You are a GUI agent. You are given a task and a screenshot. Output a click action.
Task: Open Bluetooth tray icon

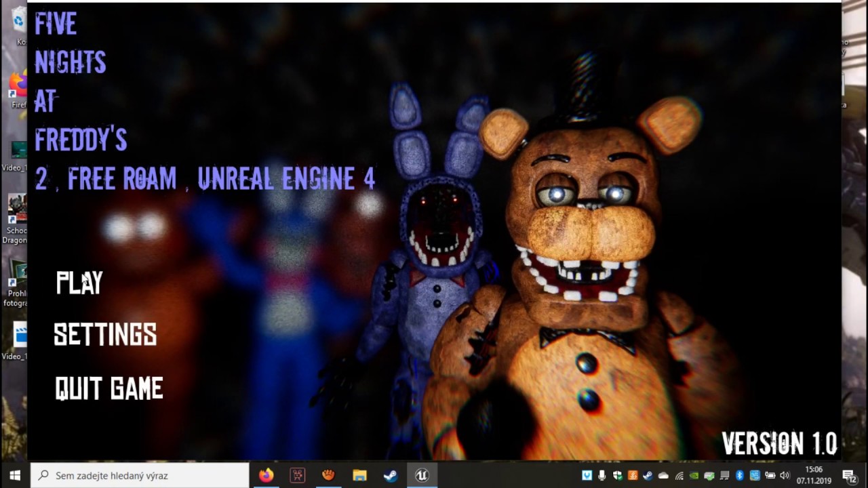(x=740, y=476)
